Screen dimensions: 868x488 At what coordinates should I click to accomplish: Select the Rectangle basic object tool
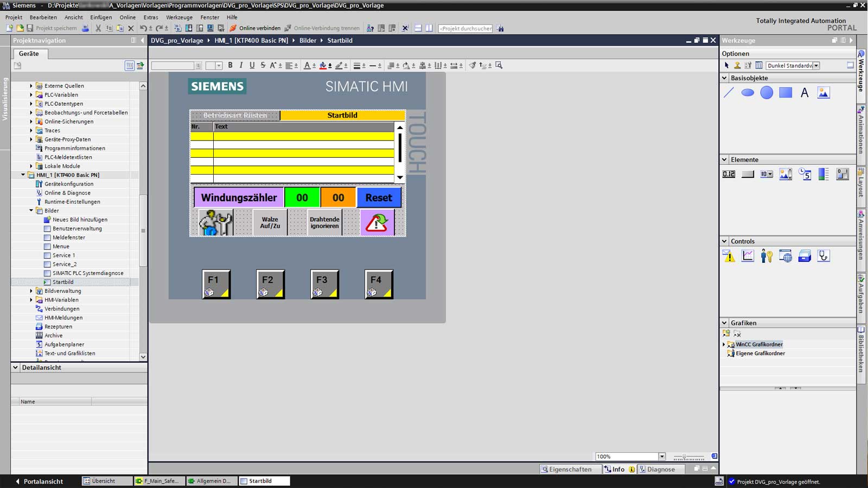(x=786, y=93)
